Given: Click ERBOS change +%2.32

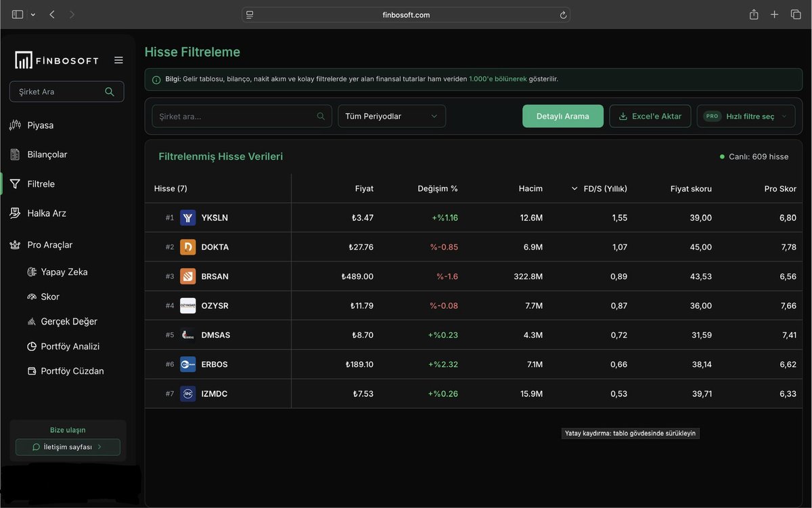Looking at the screenshot, I should click(443, 364).
